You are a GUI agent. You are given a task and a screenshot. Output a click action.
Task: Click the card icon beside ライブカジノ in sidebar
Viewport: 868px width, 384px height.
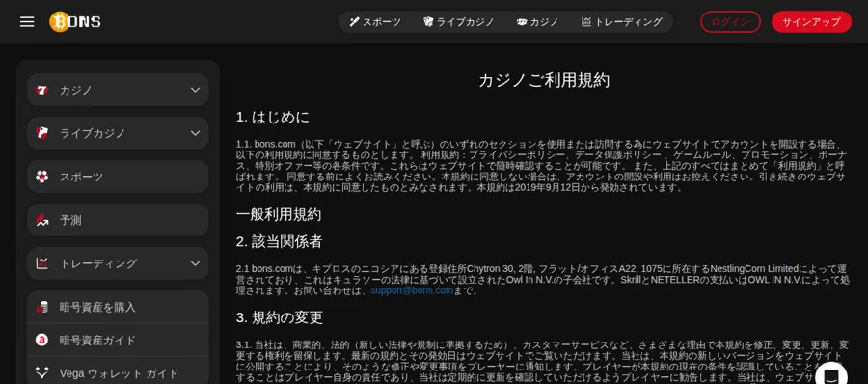coord(42,133)
